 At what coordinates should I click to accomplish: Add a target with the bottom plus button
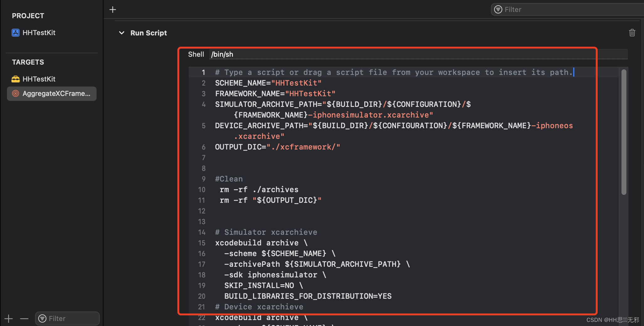pos(9,319)
